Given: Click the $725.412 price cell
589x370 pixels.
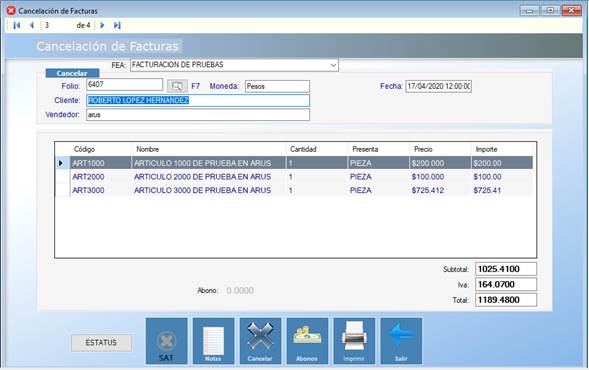Looking at the screenshot, I should click(439, 190).
